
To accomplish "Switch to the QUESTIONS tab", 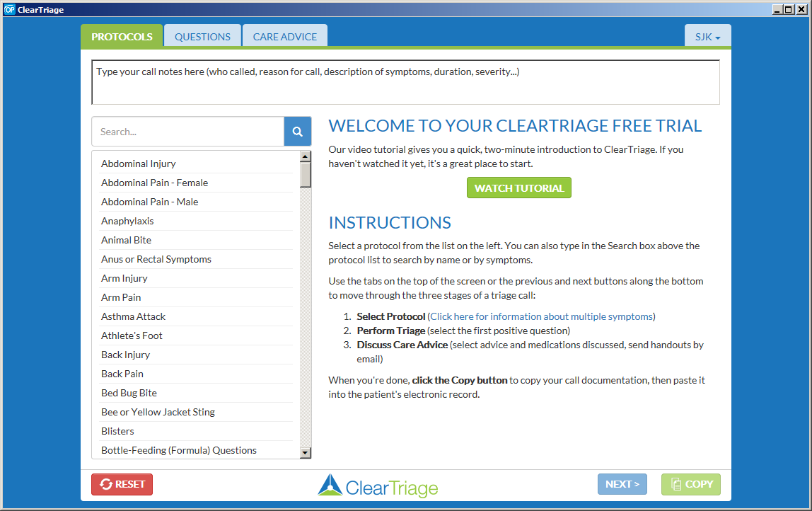I will [x=202, y=37].
